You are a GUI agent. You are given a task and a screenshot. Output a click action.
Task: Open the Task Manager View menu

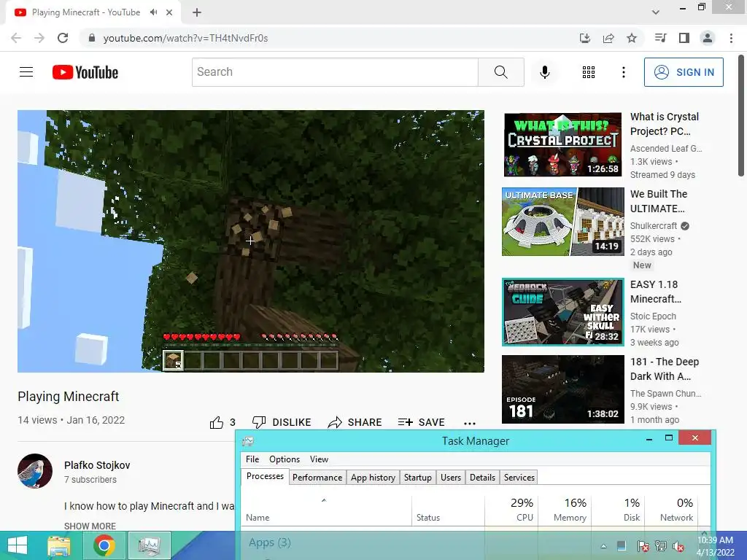(319, 459)
